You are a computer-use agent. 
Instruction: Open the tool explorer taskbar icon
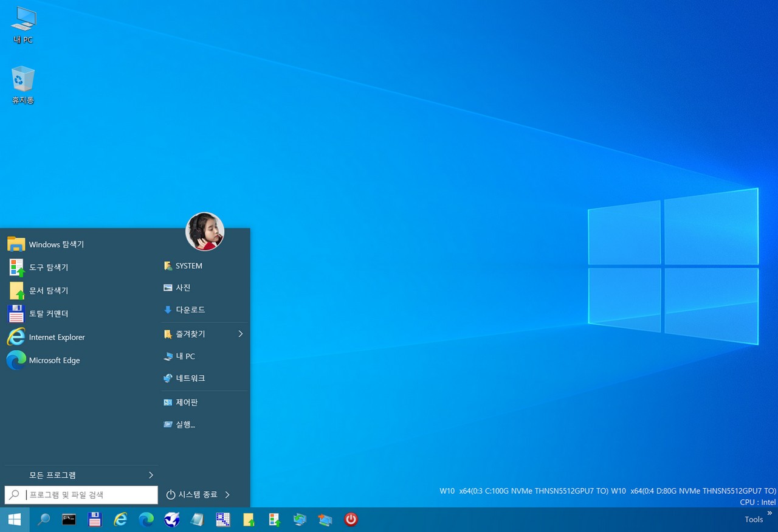point(274,519)
